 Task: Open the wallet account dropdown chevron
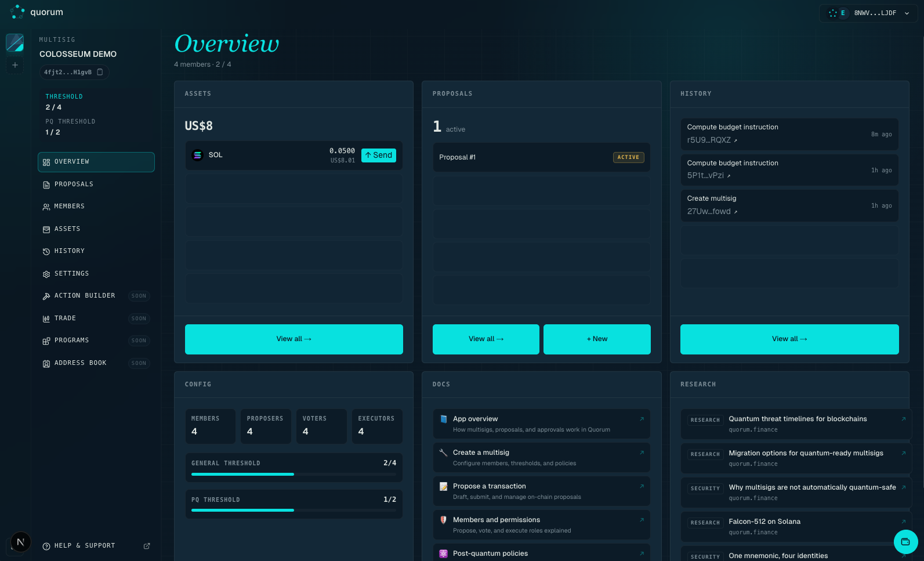coord(907,13)
